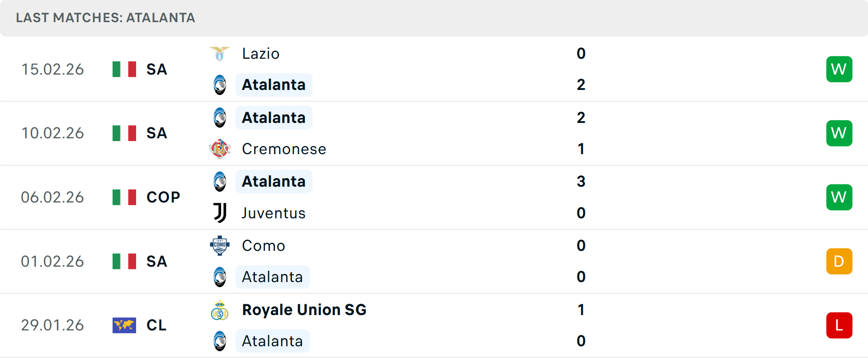Toggle the orange D badge for the Como match

(x=839, y=261)
